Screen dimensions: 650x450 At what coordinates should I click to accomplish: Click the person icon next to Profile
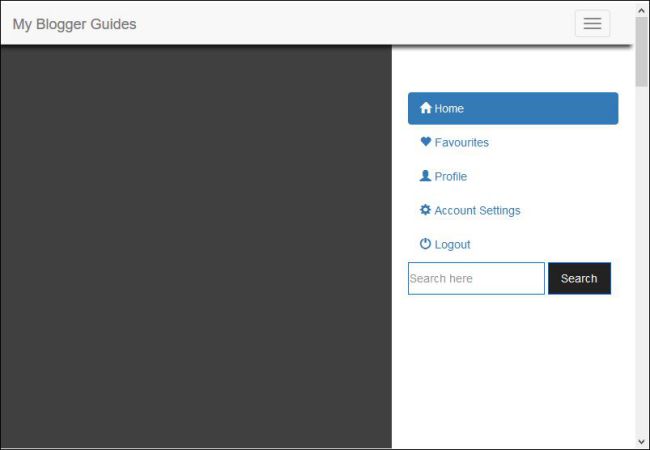[425, 176]
